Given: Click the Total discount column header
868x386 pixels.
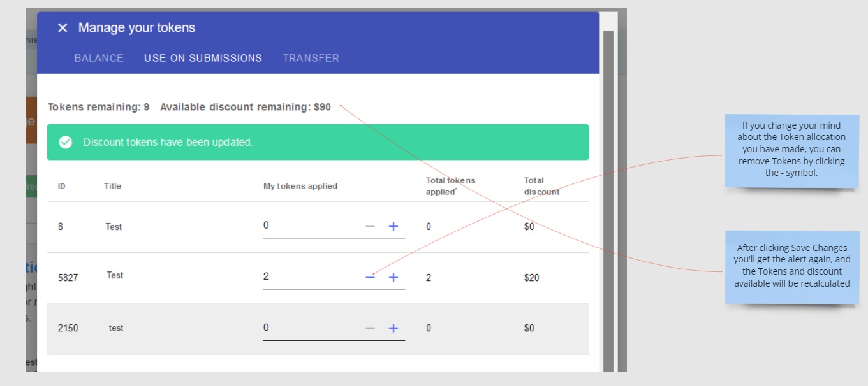Looking at the screenshot, I should pos(541,186).
